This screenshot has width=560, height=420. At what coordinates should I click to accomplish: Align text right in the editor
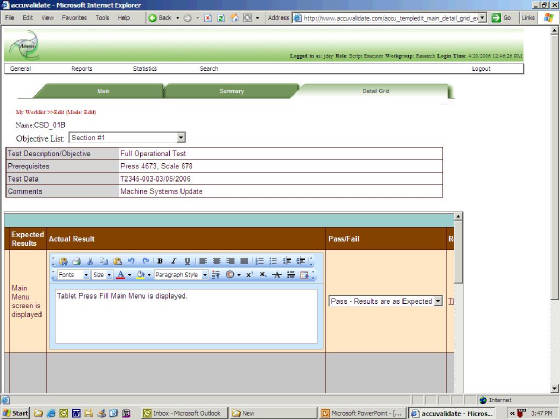click(230, 261)
